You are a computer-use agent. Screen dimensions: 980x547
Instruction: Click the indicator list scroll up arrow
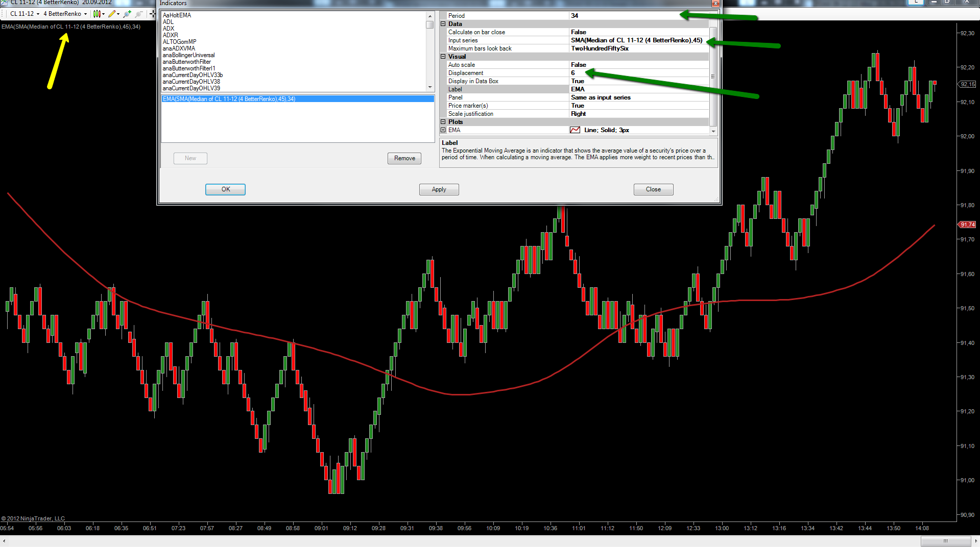430,16
